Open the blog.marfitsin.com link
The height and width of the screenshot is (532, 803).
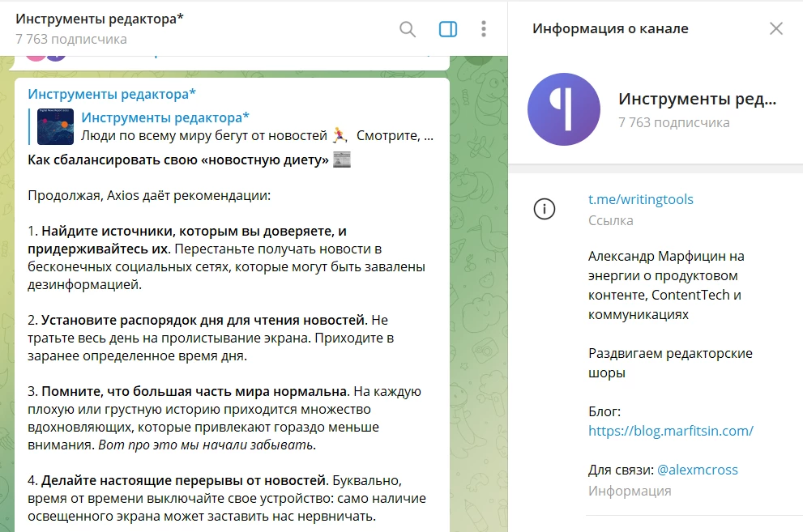pos(670,431)
